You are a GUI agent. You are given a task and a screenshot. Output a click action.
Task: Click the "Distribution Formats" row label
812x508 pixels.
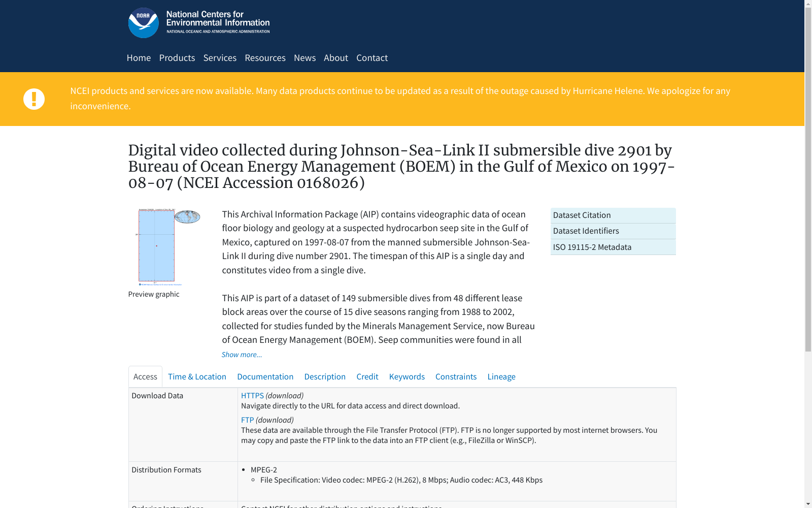tap(166, 470)
